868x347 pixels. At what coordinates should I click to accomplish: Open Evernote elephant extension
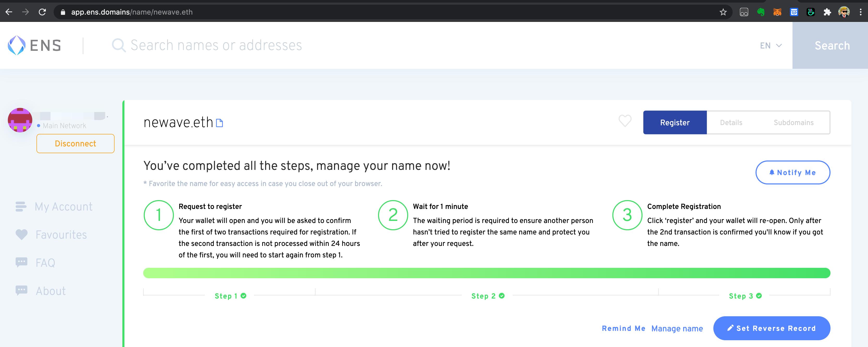[760, 12]
